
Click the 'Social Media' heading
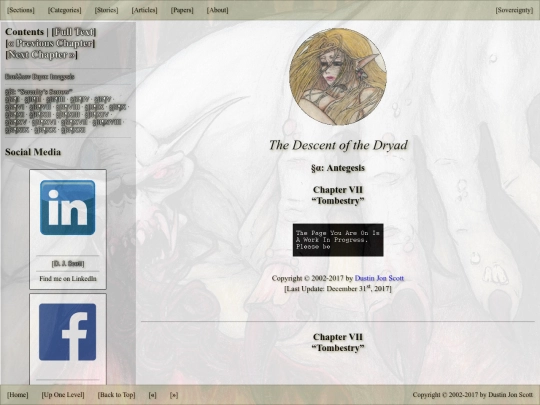tap(33, 152)
